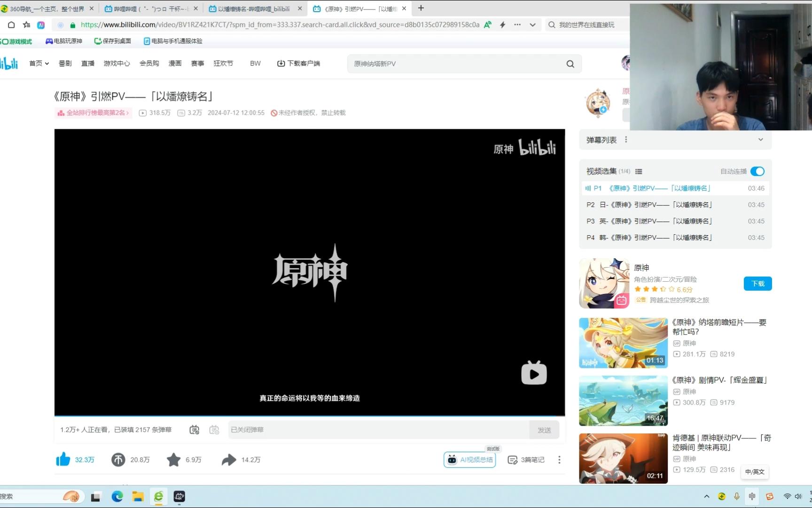812x508 pixels.
Task: Open the 会员购 nav item
Action: (149, 63)
